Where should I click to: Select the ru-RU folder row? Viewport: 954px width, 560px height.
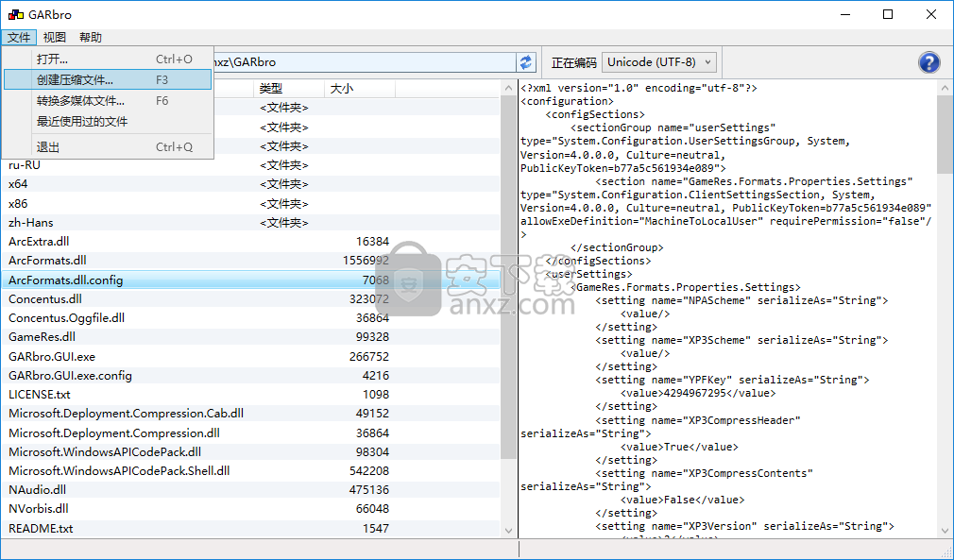point(250,164)
